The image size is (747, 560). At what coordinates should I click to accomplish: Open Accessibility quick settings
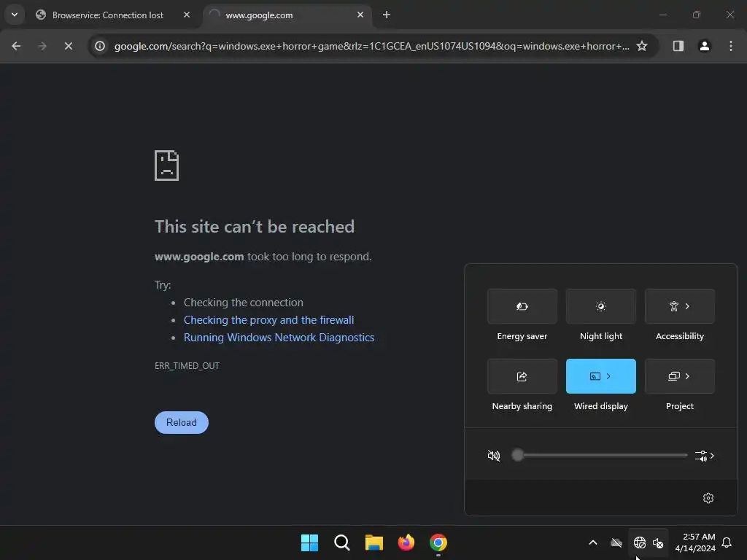click(680, 306)
